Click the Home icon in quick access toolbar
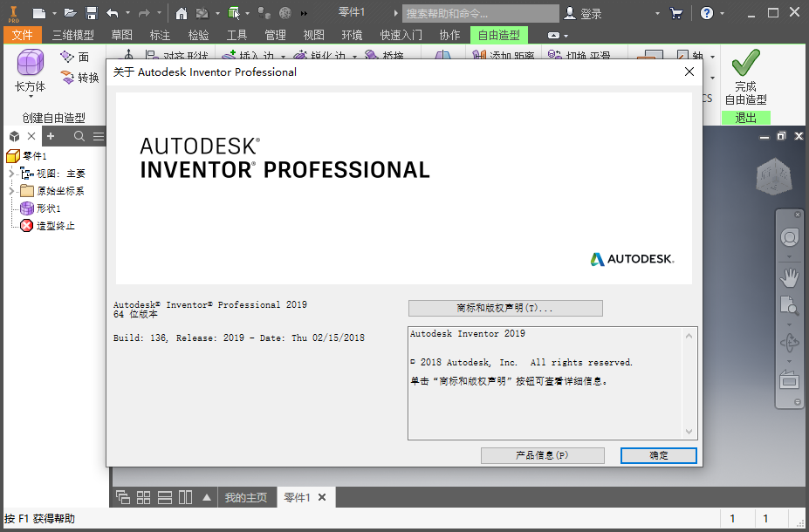809x532 pixels. (x=181, y=13)
